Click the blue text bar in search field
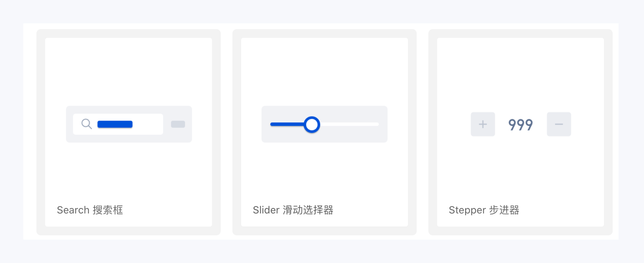Screen dimensions: 644x263 click(x=115, y=124)
